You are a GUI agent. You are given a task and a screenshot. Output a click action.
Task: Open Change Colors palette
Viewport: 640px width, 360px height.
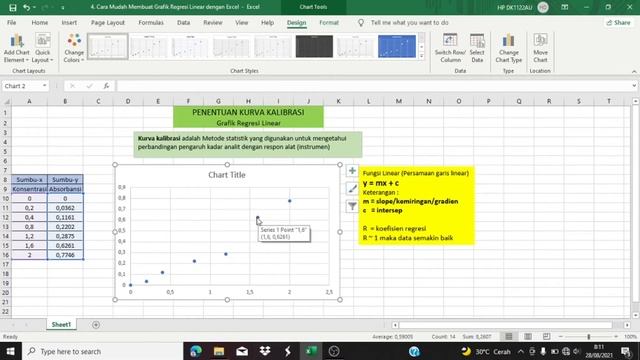coord(74,49)
